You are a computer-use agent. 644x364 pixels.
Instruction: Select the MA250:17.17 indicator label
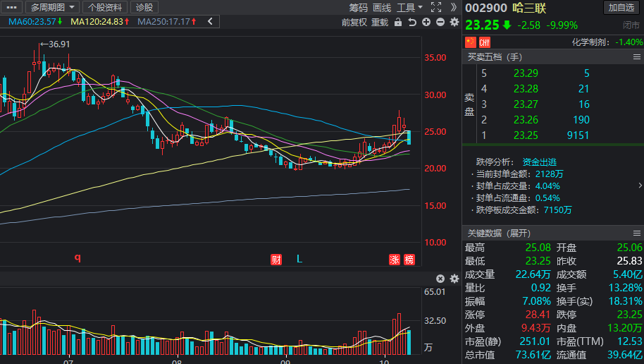(x=167, y=21)
